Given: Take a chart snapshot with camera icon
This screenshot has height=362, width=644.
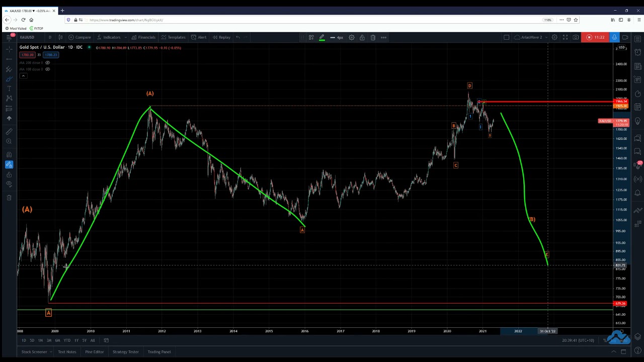Looking at the screenshot, I should pos(576,37).
